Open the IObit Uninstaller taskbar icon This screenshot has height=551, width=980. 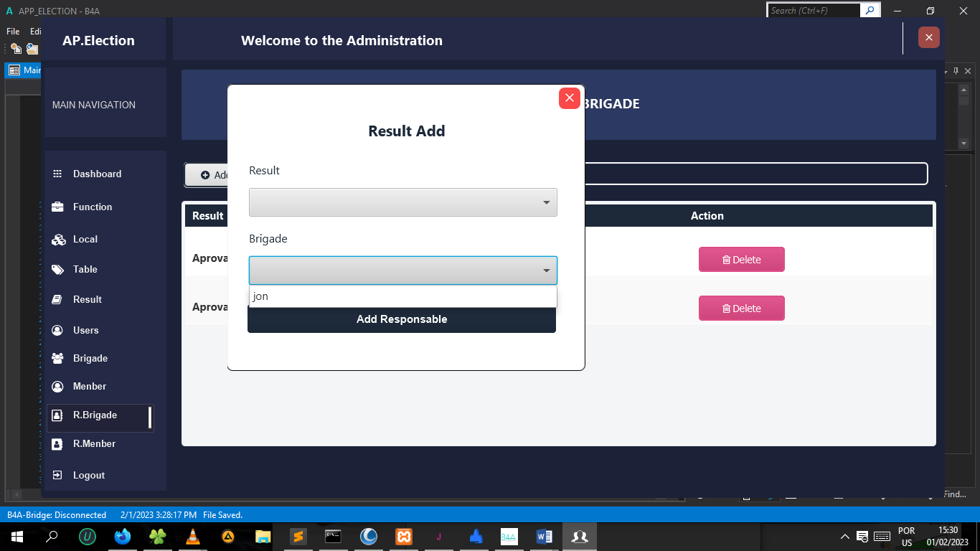click(x=88, y=537)
